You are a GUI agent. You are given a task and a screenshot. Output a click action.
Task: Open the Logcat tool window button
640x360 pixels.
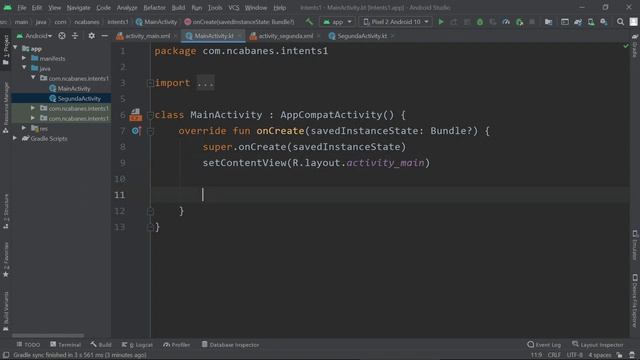[137, 345]
